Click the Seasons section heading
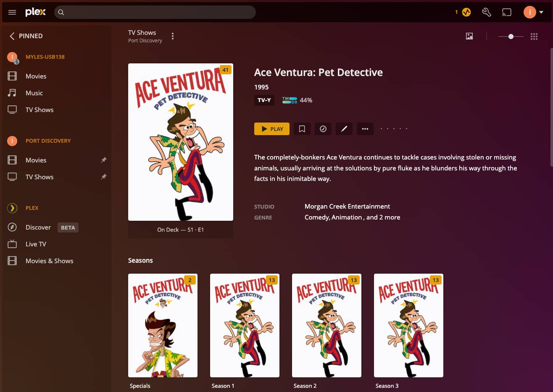 [x=140, y=261]
